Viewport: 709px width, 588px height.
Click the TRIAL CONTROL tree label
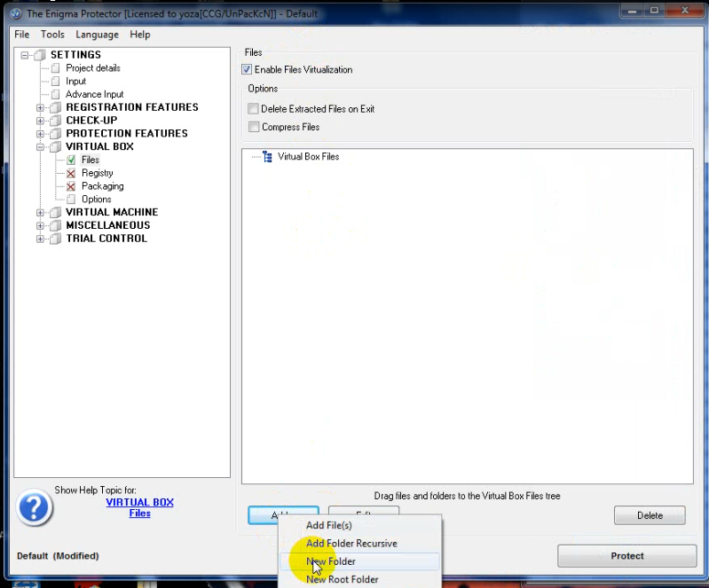[106, 239]
